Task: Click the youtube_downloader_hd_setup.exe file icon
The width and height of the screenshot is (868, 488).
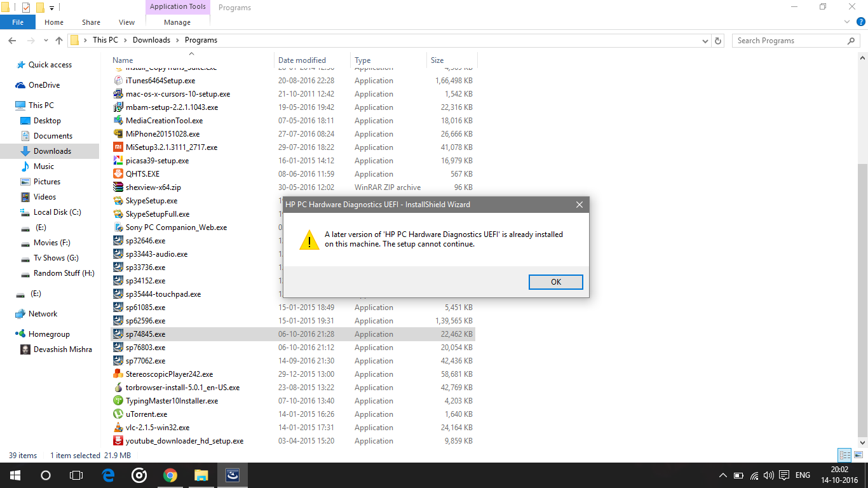Action: point(118,441)
